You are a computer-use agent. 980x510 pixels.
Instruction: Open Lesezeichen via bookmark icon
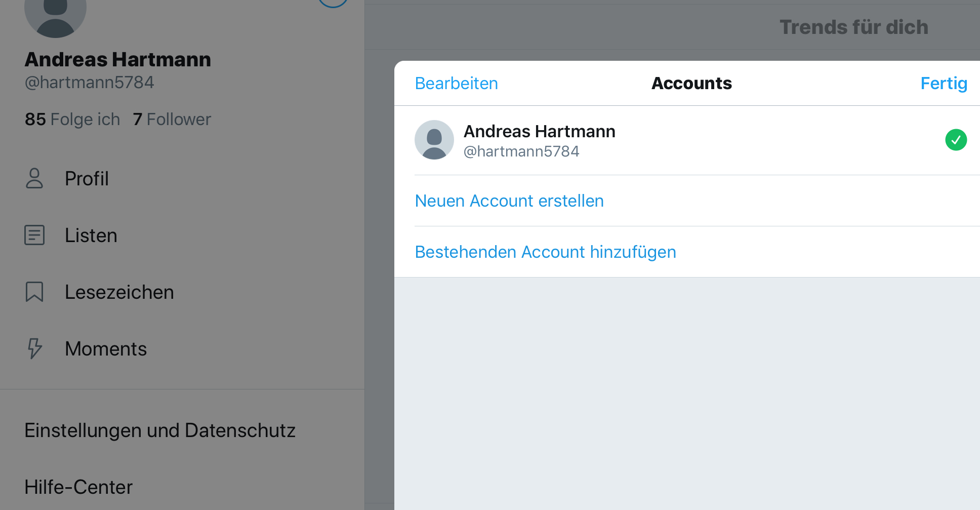point(34,292)
